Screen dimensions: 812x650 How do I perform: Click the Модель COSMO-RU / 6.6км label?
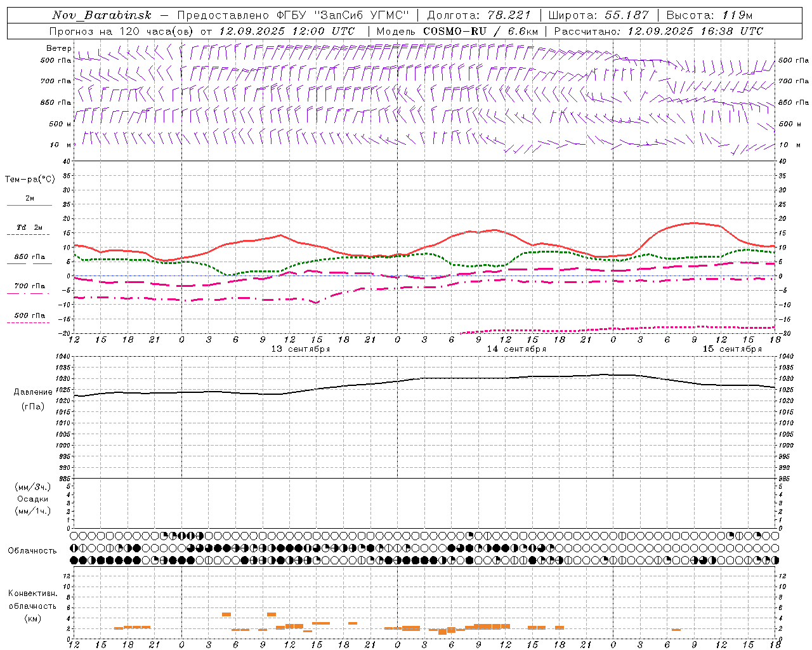coord(457,31)
